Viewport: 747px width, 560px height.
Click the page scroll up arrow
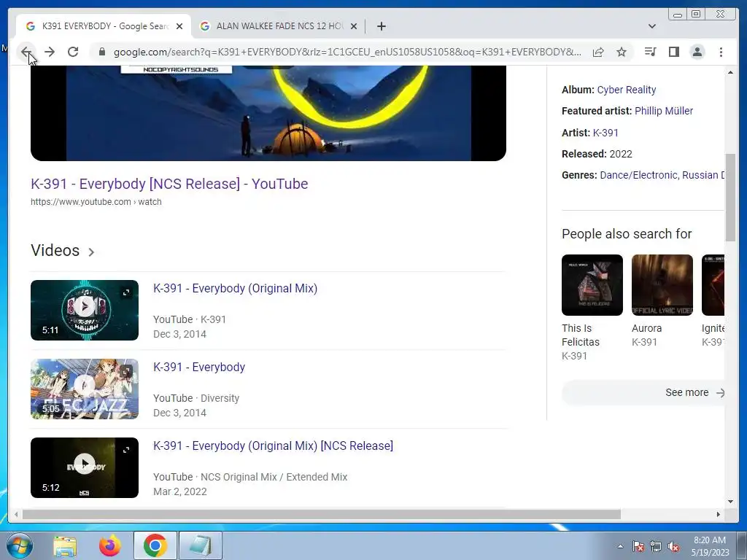730,72
